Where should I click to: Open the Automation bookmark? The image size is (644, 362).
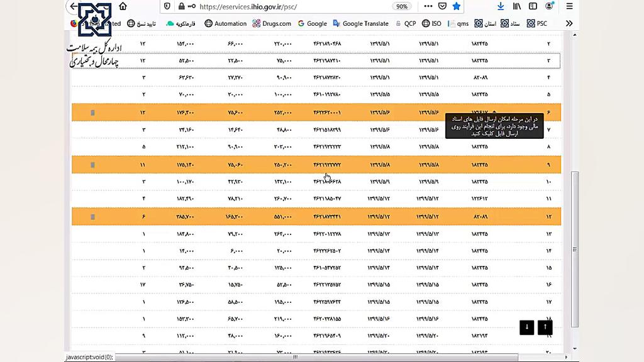[x=226, y=23]
